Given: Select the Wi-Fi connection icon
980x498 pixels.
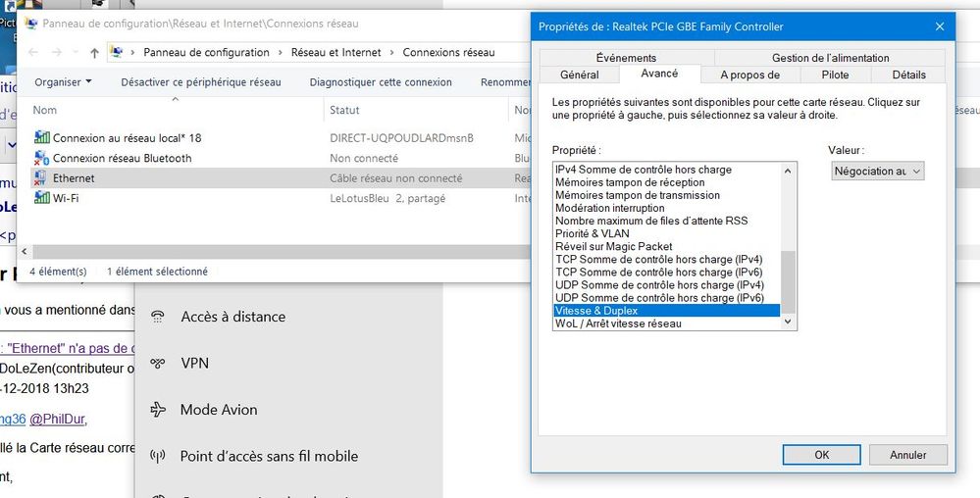Looking at the screenshot, I should [x=41, y=198].
